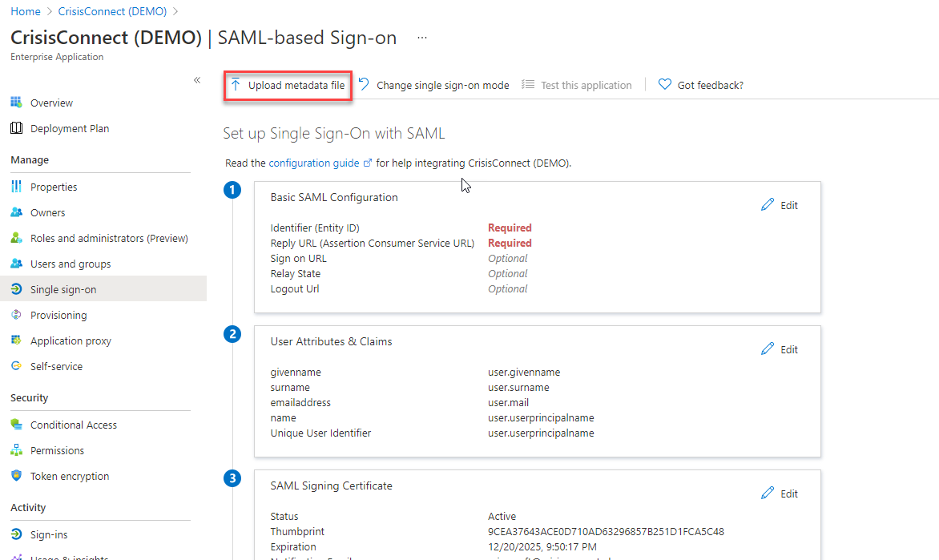
Task: Edit Basic SAML Configuration
Action: click(x=780, y=205)
